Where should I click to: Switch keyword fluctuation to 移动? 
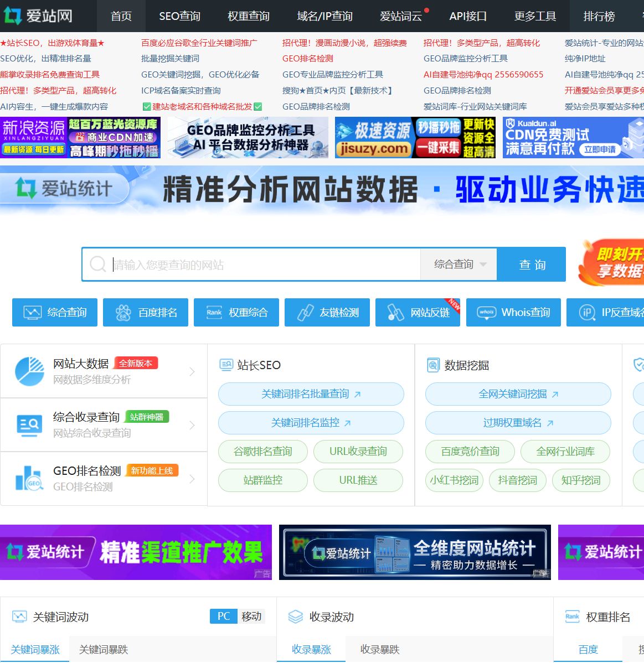click(251, 616)
